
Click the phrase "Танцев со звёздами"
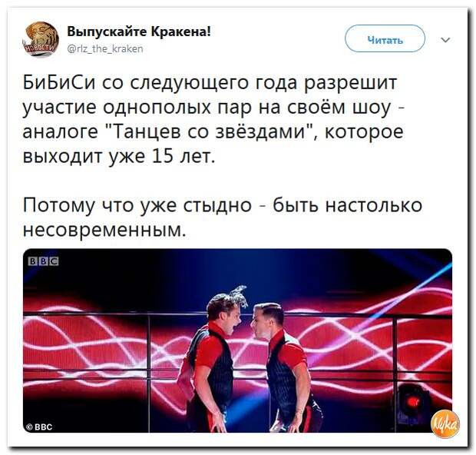coord(211,132)
